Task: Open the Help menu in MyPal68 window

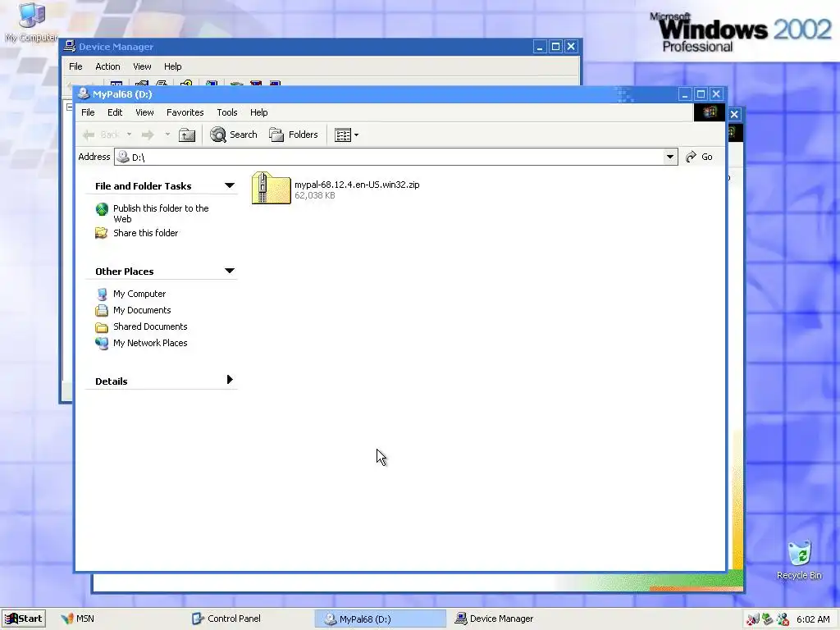Action: (258, 112)
